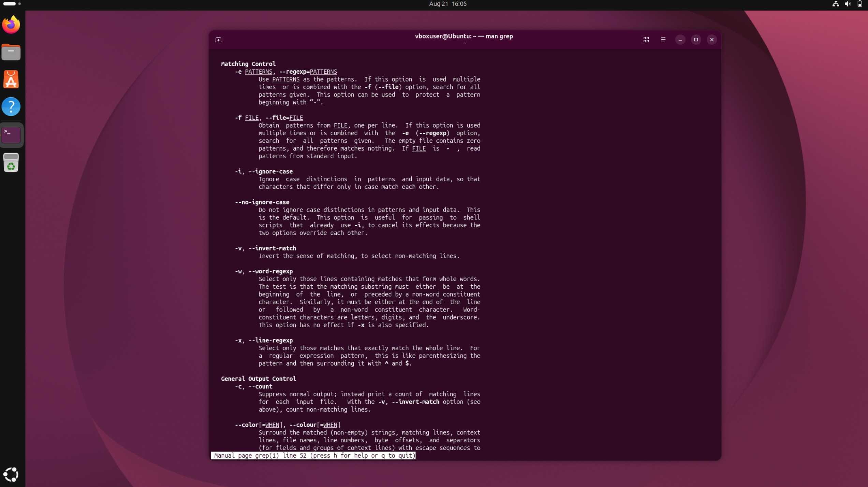Click the volume speaker icon
Viewport: 868px width, 487px height.
848,4
